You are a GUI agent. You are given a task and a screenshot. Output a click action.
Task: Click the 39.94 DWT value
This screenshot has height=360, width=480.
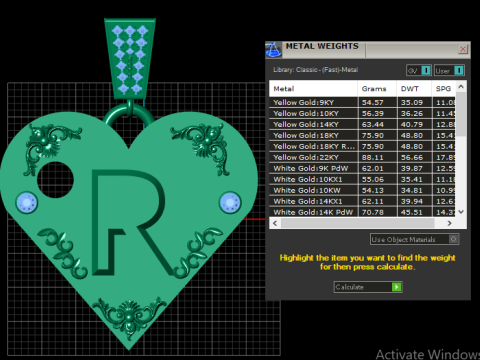[x=412, y=202]
